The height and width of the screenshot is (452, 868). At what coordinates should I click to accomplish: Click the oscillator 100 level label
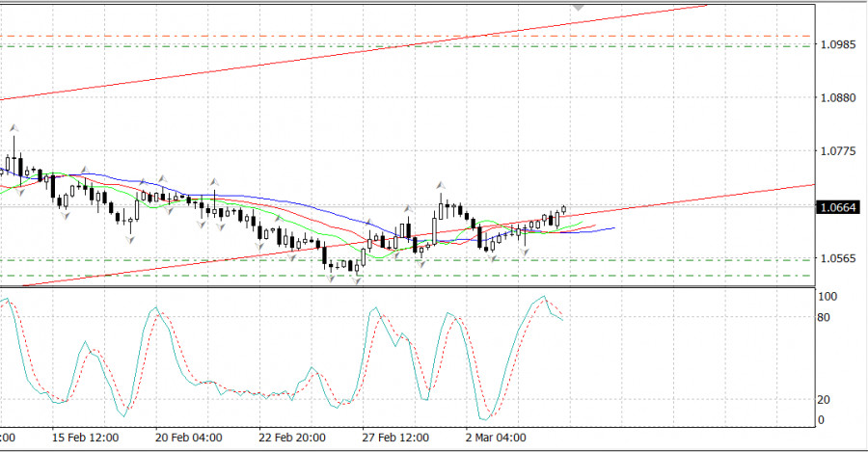828,297
